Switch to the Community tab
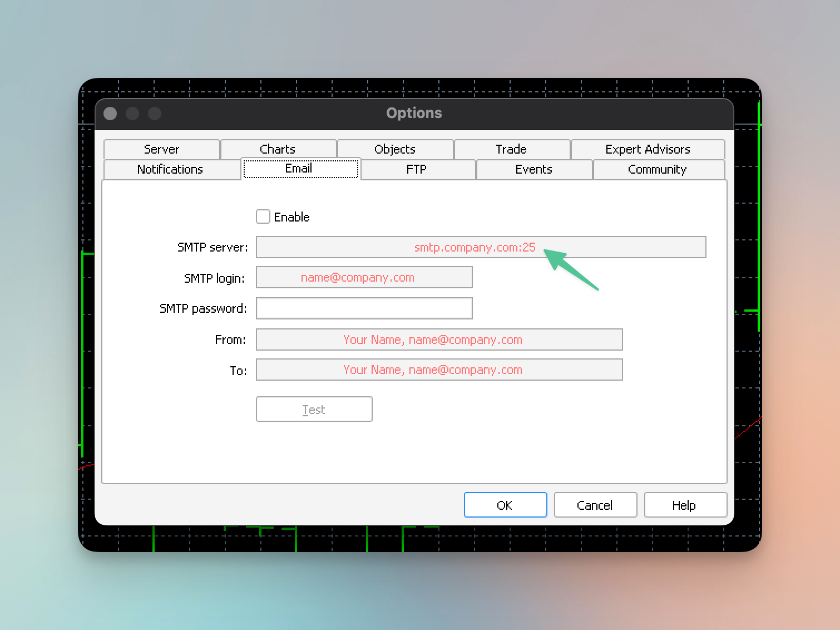840x630 pixels. [658, 169]
